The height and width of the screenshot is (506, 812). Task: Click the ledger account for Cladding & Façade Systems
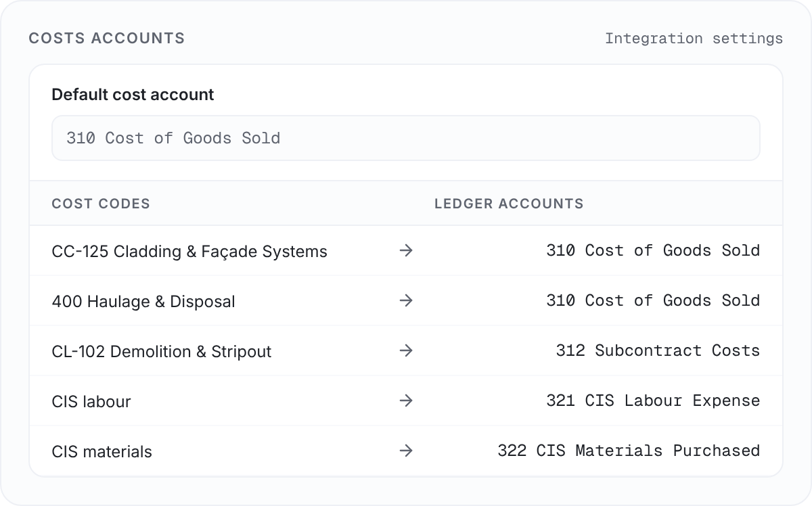[x=653, y=250]
